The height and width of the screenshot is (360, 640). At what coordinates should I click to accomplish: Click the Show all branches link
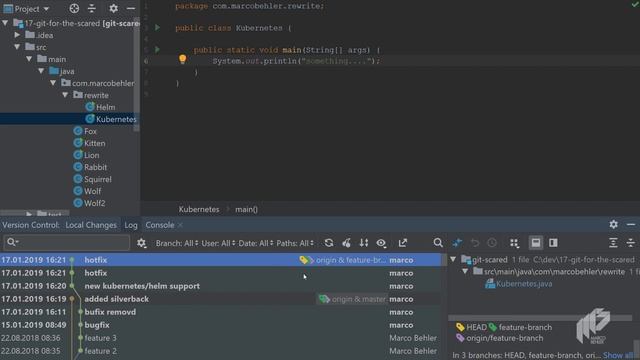pyautogui.click(x=618, y=356)
